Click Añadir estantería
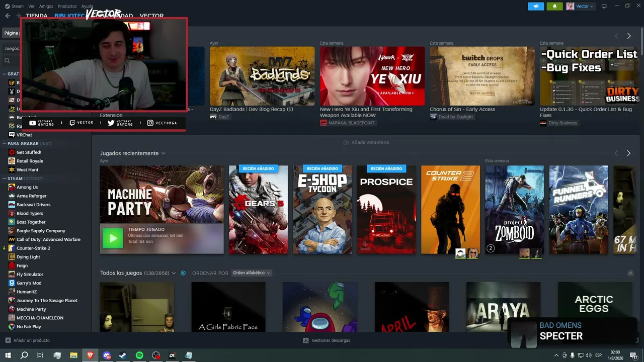This screenshot has height=362, width=644. pyautogui.click(x=366, y=142)
